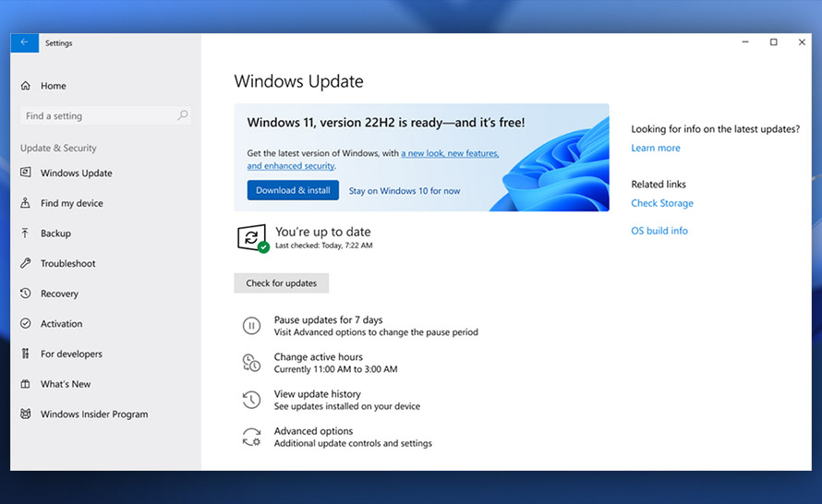This screenshot has height=504, width=822.
Task: Click the You're up to date status text
Action: (x=323, y=232)
